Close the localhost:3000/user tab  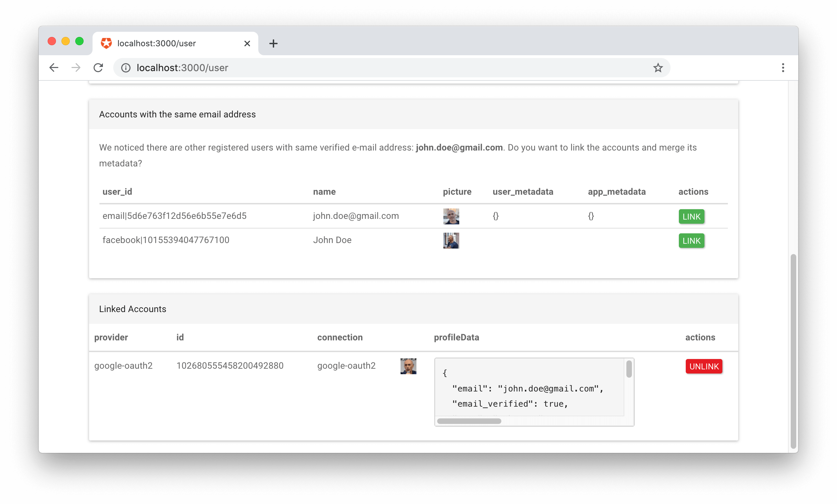click(247, 43)
